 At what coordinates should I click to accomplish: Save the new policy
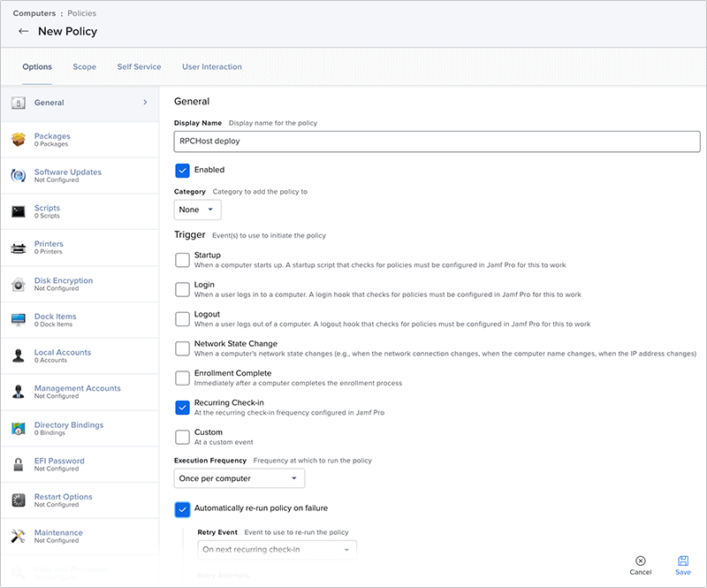pos(683,566)
